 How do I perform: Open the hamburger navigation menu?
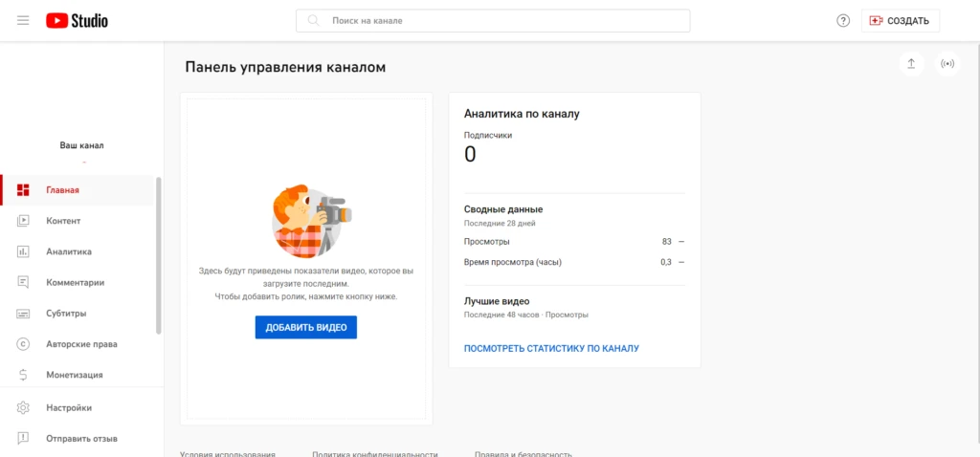[23, 21]
